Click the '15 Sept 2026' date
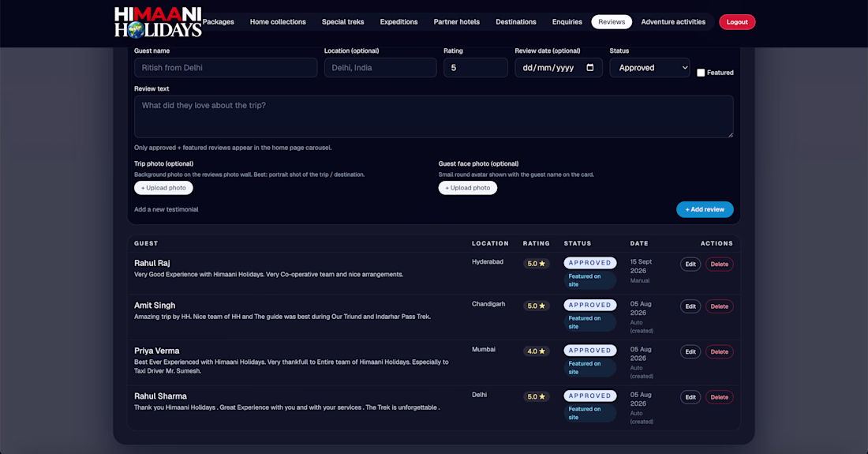Image resolution: width=868 pixels, height=454 pixels. coord(641,266)
